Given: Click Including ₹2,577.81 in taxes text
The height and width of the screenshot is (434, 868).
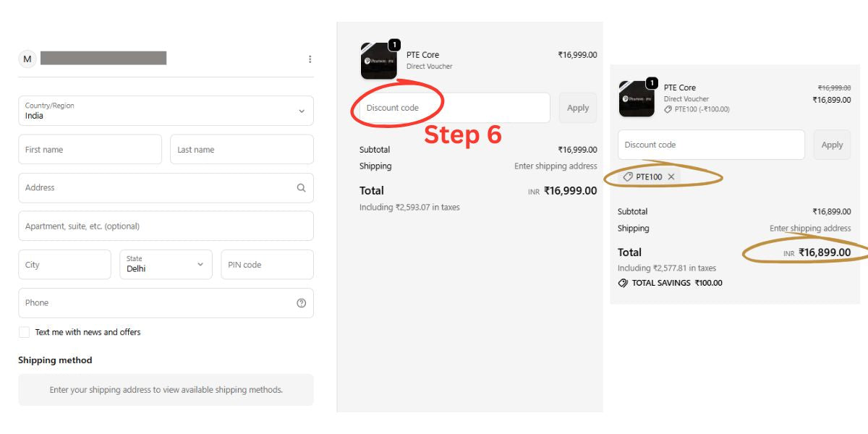Looking at the screenshot, I should (667, 268).
